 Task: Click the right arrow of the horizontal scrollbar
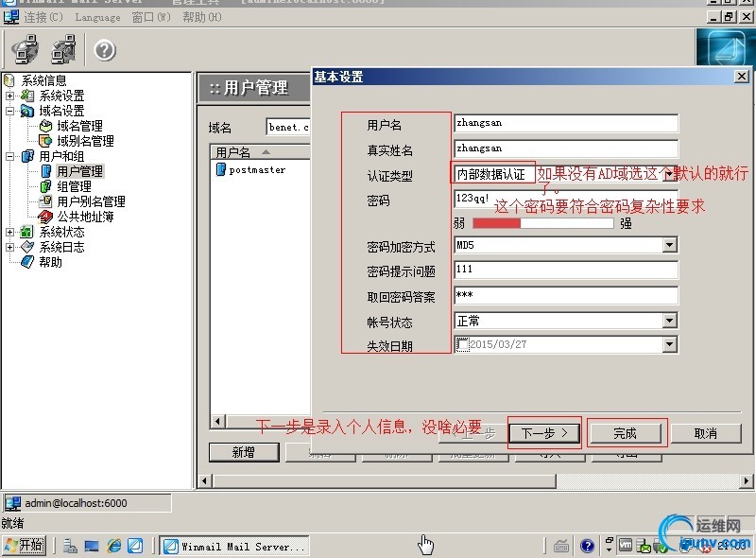(x=747, y=480)
